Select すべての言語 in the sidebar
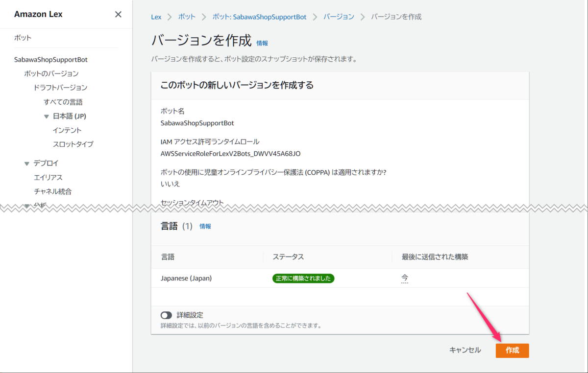 pos(63,102)
